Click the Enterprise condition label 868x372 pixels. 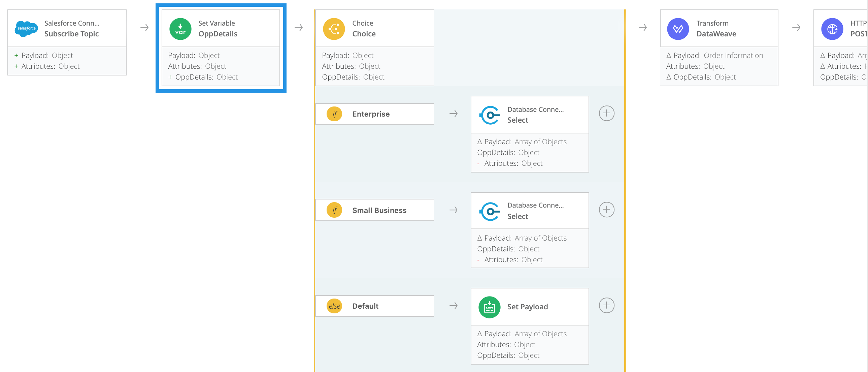[x=371, y=114]
